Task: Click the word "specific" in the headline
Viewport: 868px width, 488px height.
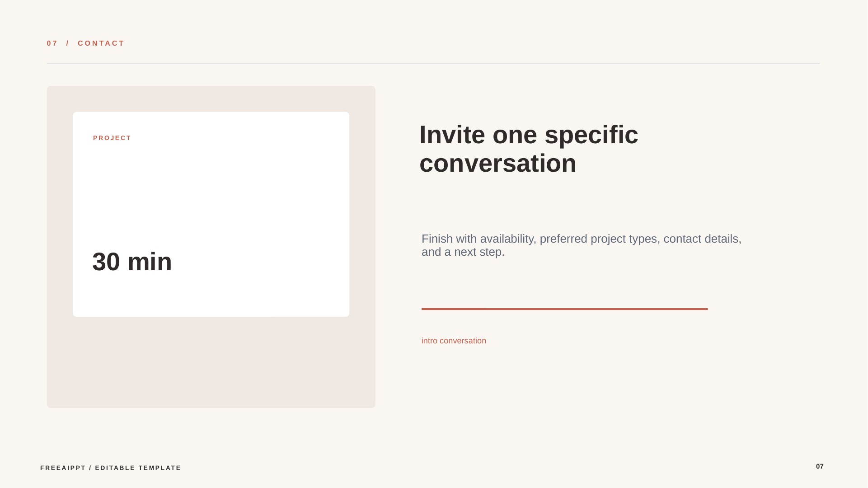Action: (591, 135)
